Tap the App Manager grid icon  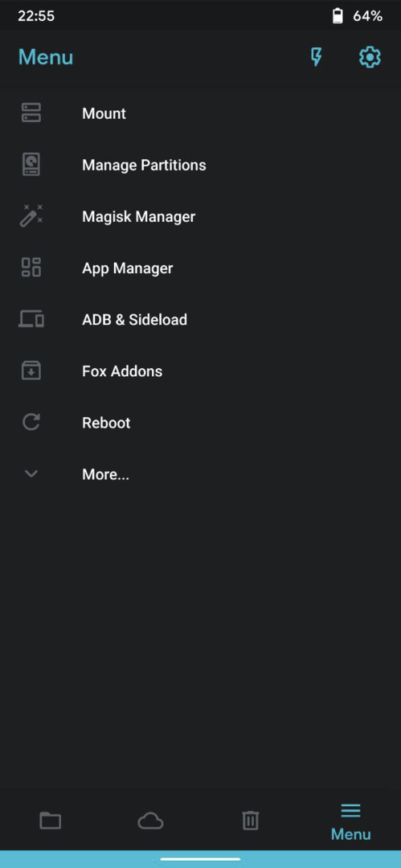31,268
